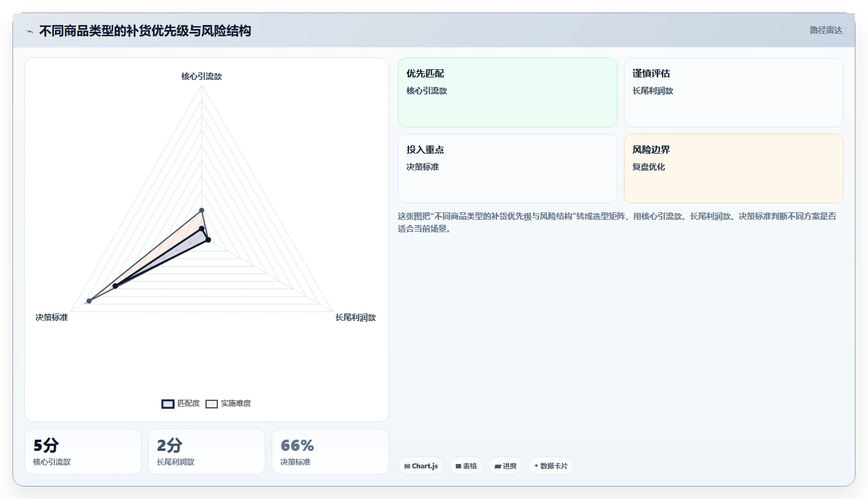Screen dimensions: 868x499
Task: Click the 匹配度 data point toward 决策标准
Action: [116, 286]
